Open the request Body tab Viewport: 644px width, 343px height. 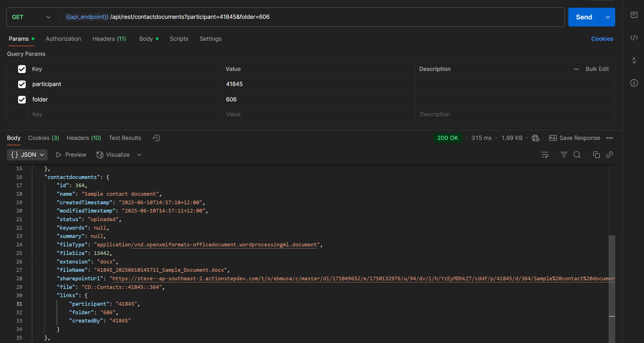149,39
